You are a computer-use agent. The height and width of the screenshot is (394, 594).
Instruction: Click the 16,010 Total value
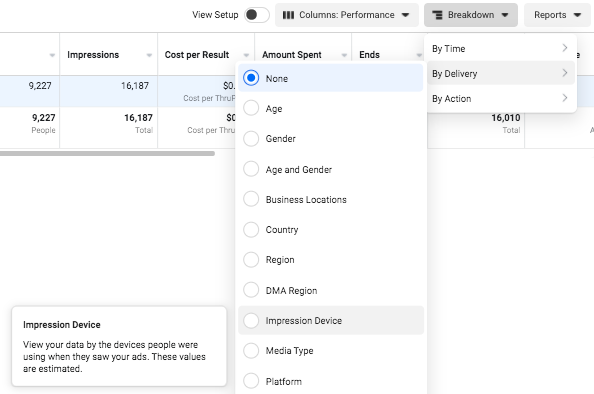(506, 118)
